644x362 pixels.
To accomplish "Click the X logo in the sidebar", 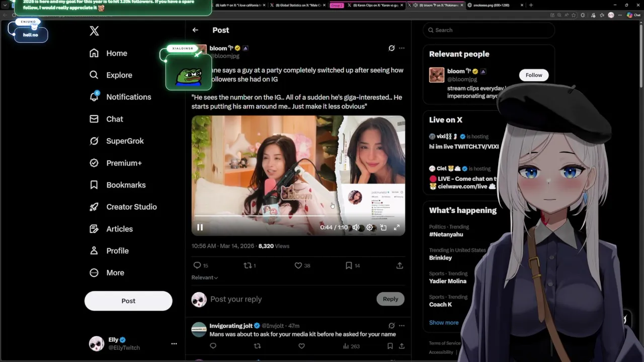I will click(x=94, y=31).
